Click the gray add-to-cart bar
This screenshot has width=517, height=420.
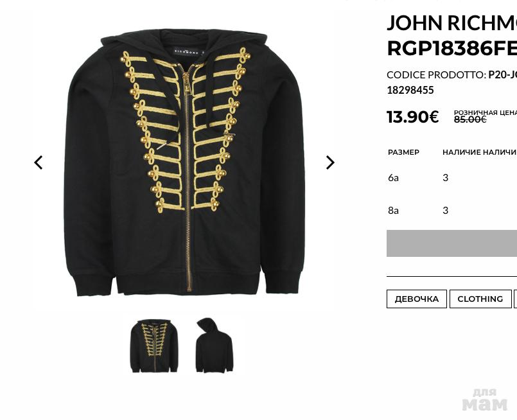point(451,243)
